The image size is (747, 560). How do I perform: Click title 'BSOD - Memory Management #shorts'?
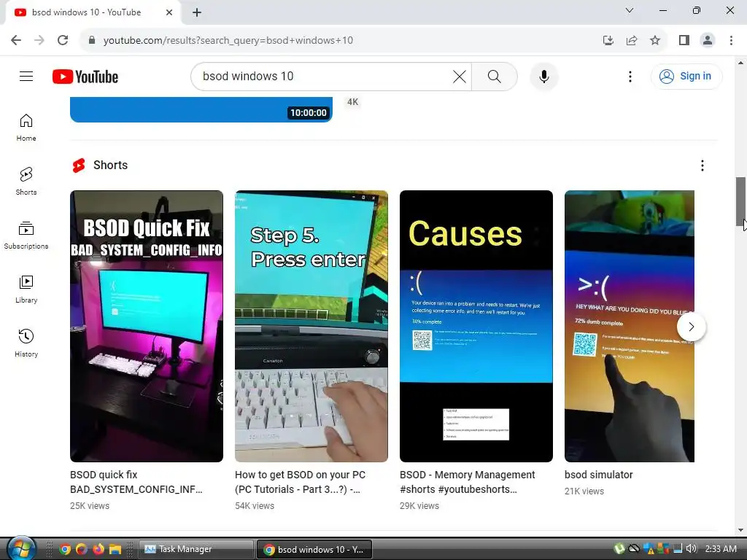click(x=468, y=482)
